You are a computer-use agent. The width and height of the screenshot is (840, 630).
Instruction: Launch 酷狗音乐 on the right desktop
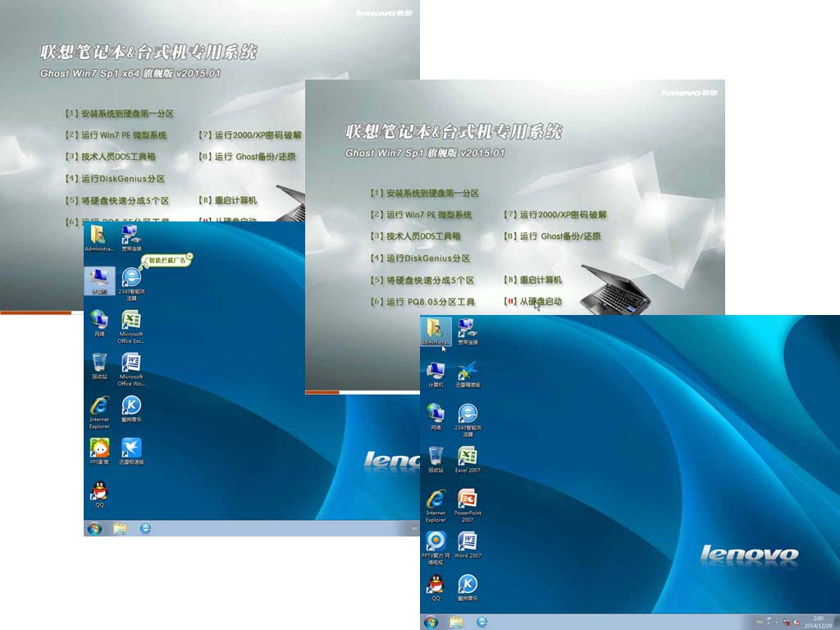(x=468, y=587)
